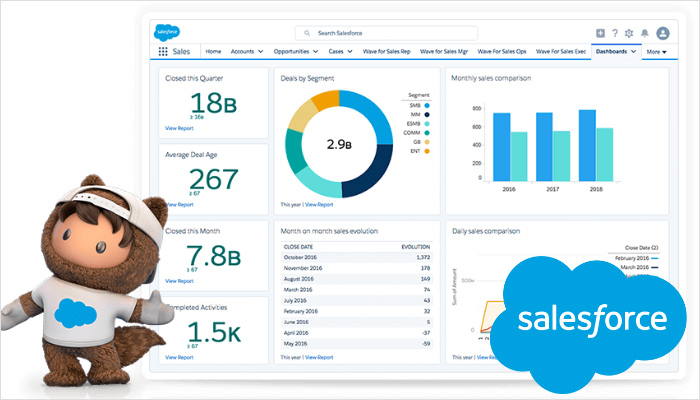
Task: Open the Cases tab
Action: point(336,51)
